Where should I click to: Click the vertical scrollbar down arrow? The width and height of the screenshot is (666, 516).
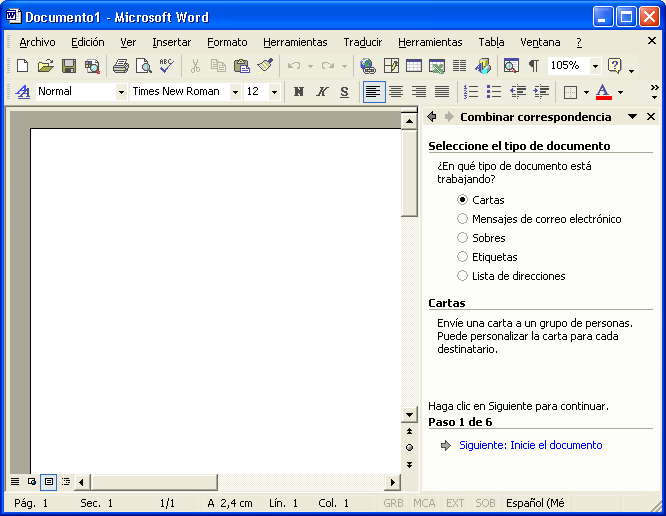(x=409, y=414)
